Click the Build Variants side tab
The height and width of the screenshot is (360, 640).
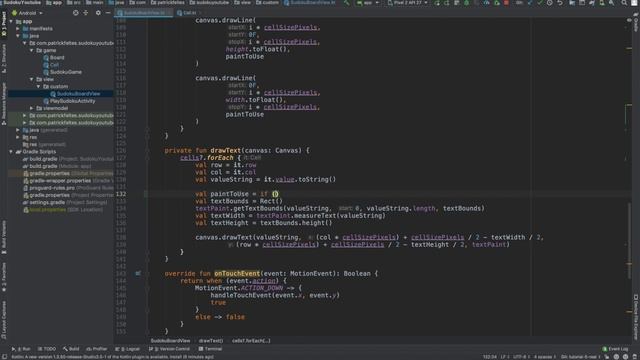coord(4,237)
